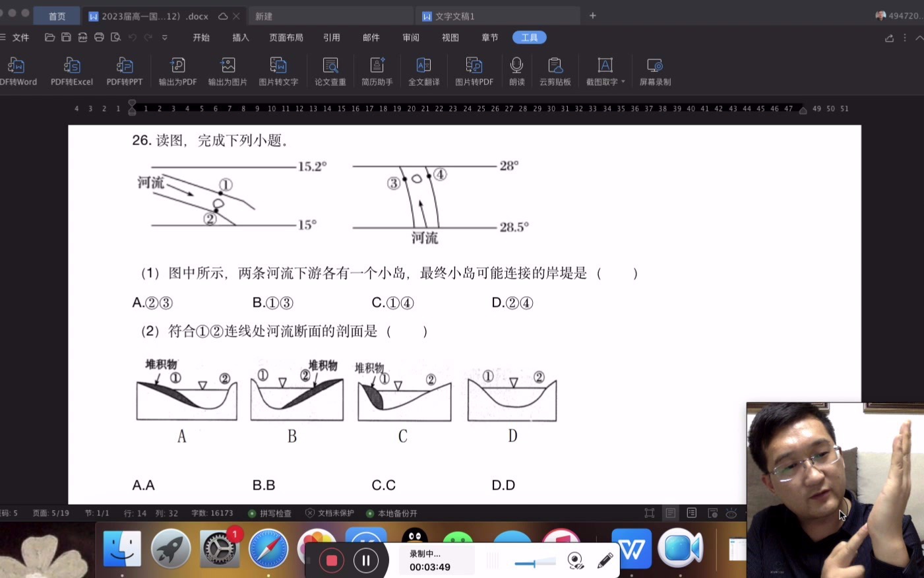924x578 pixels.
Task: Select outline view icon in status bar
Action: click(692, 513)
